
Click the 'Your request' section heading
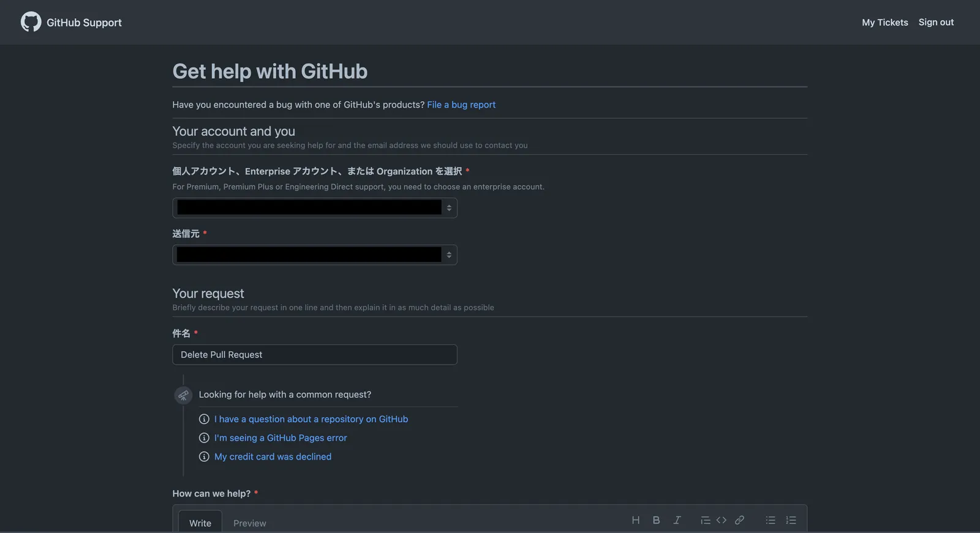pos(208,293)
